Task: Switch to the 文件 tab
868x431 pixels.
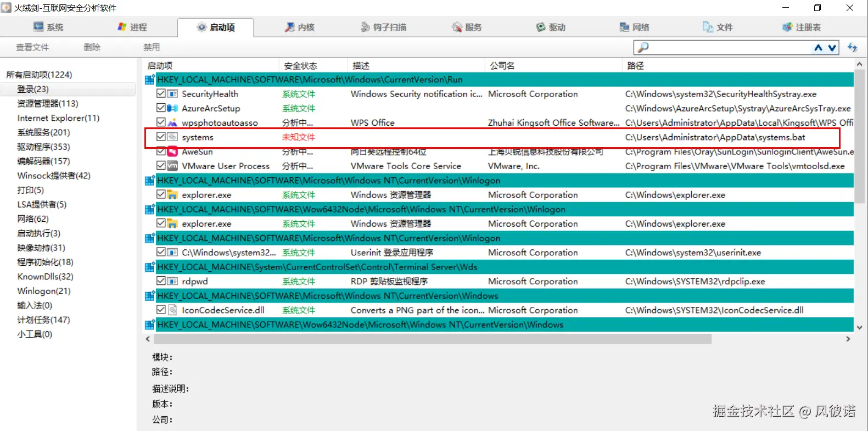Action: pyautogui.click(x=718, y=27)
